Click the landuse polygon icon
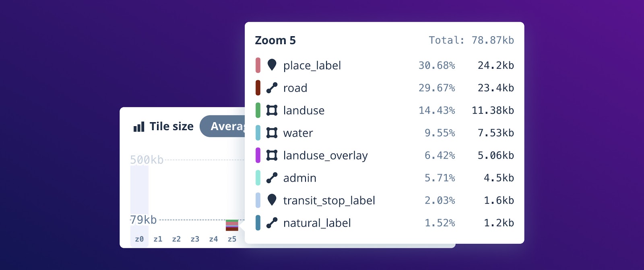The width and height of the screenshot is (644, 270). (272, 110)
